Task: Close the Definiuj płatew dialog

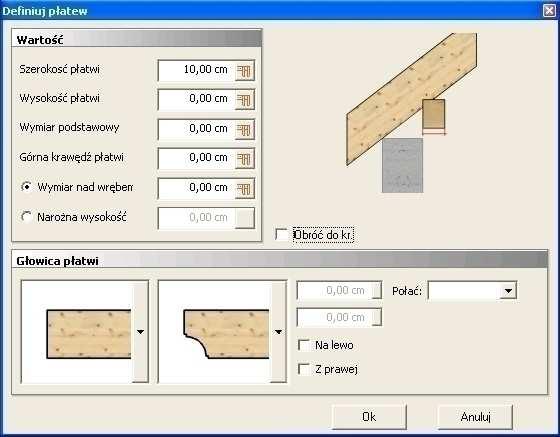Action: point(549,11)
